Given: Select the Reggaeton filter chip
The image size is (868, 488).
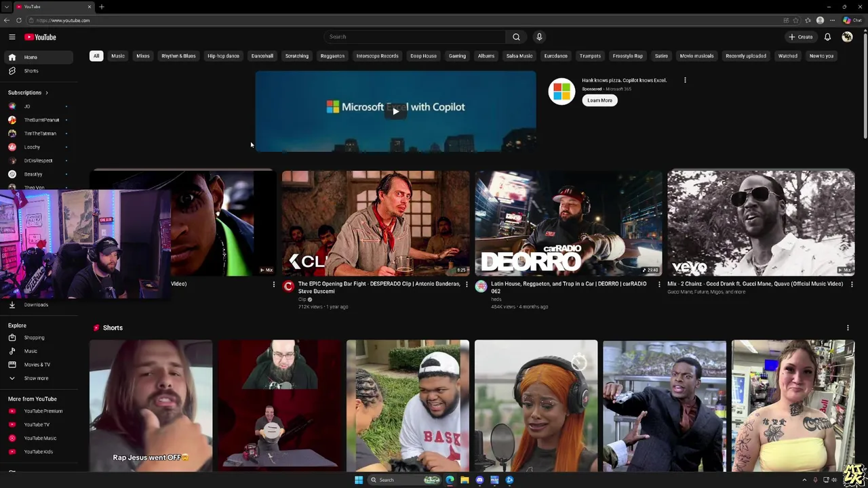Looking at the screenshot, I should [x=332, y=56].
